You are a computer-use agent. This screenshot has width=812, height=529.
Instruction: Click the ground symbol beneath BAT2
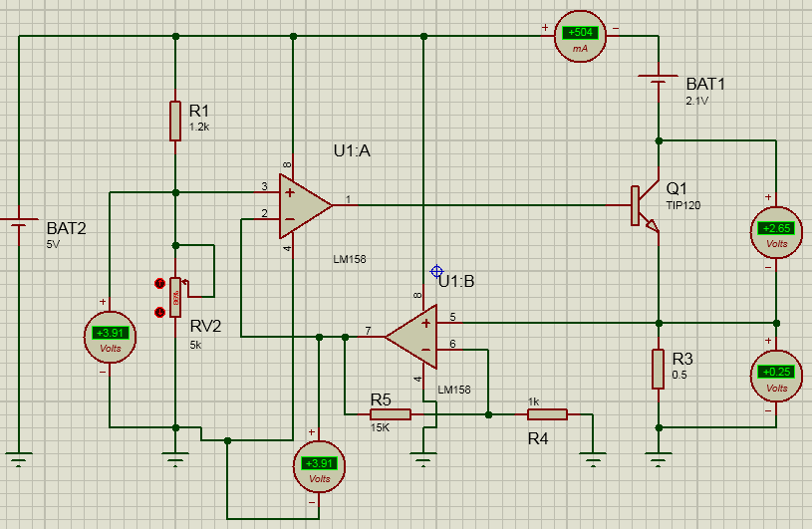pos(19,459)
